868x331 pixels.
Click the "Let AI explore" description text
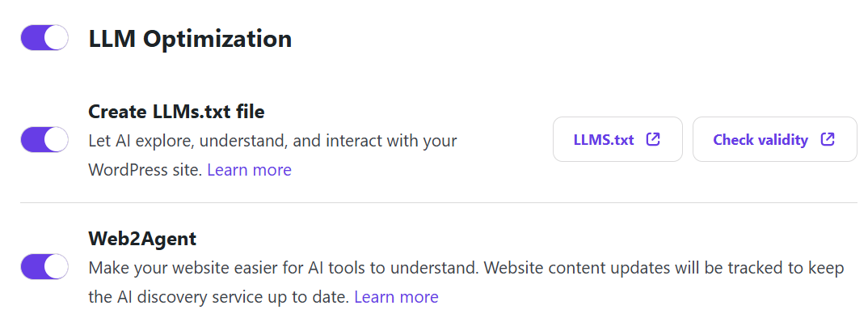pyautogui.click(x=272, y=141)
